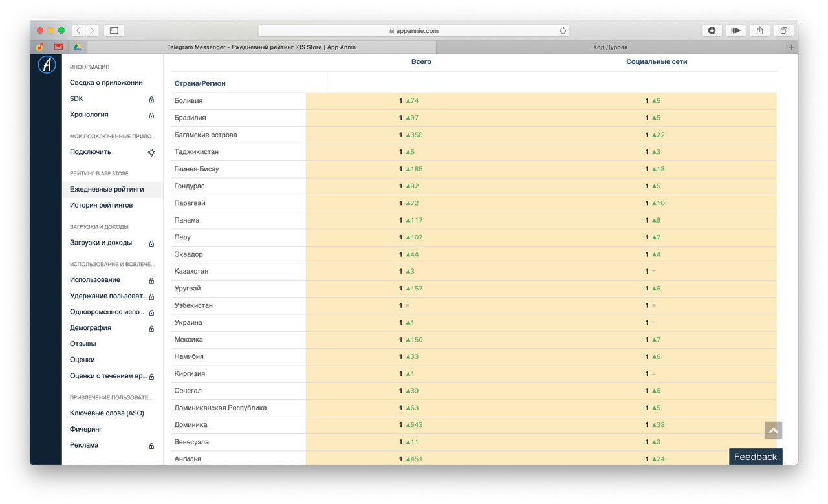828x504 pixels.
Task: Click the appannie.com address bar
Action: (x=414, y=30)
